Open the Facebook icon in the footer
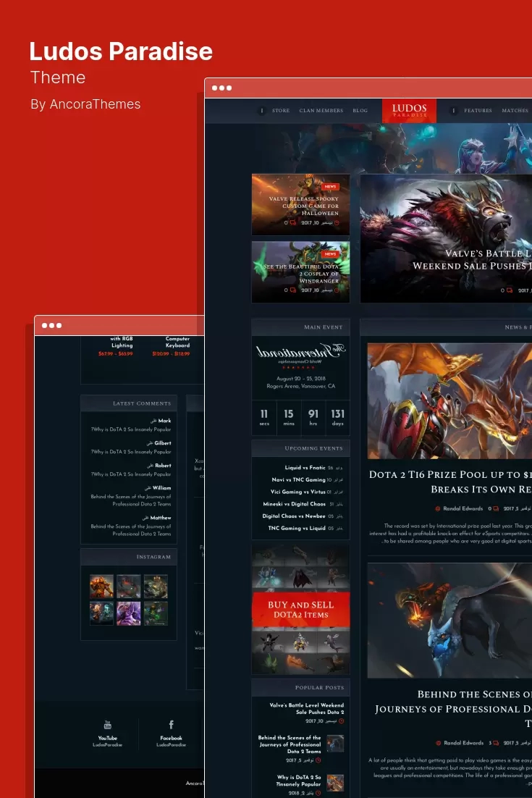This screenshot has width=532, height=798. point(171,725)
